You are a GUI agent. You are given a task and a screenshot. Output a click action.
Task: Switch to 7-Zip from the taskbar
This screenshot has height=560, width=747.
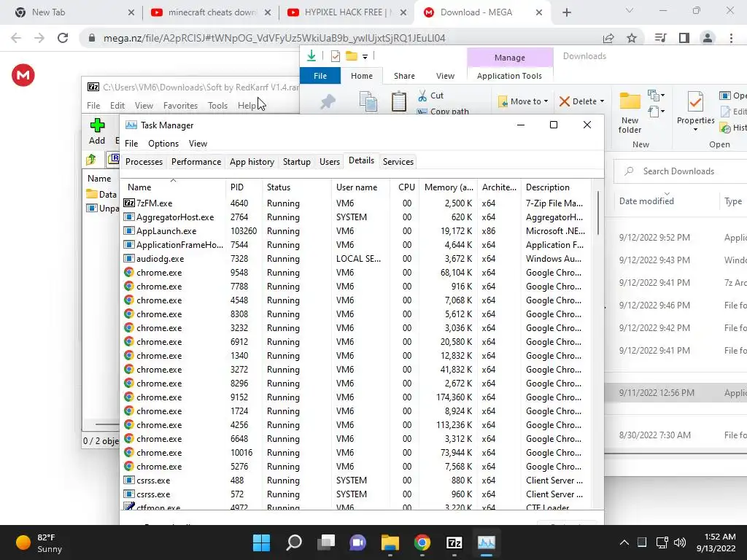click(454, 542)
